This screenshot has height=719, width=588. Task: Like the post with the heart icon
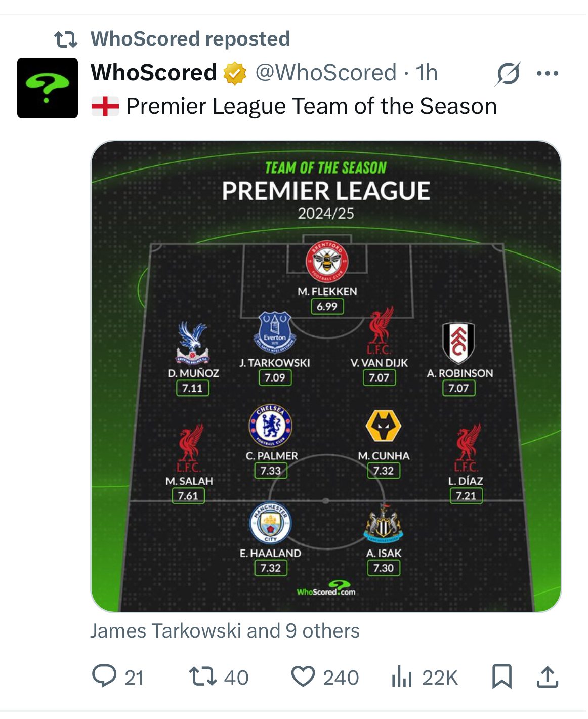tap(303, 676)
